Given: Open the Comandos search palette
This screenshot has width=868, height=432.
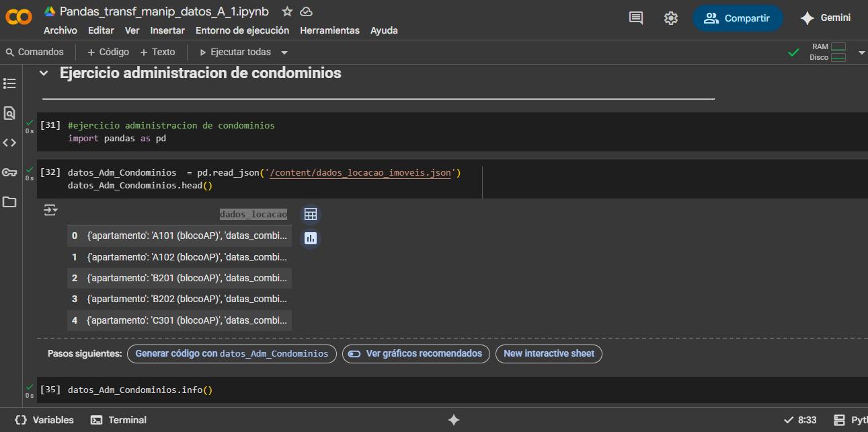Looking at the screenshot, I should click(x=34, y=52).
